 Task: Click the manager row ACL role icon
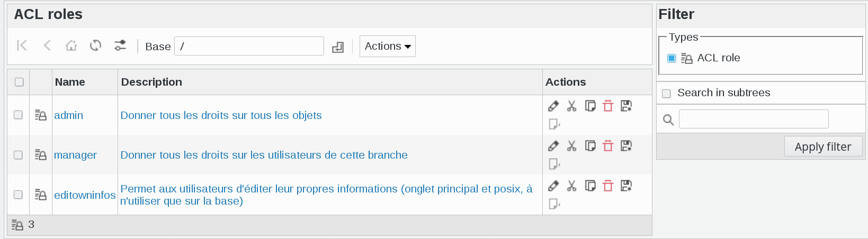pyautogui.click(x=41, y=154)
